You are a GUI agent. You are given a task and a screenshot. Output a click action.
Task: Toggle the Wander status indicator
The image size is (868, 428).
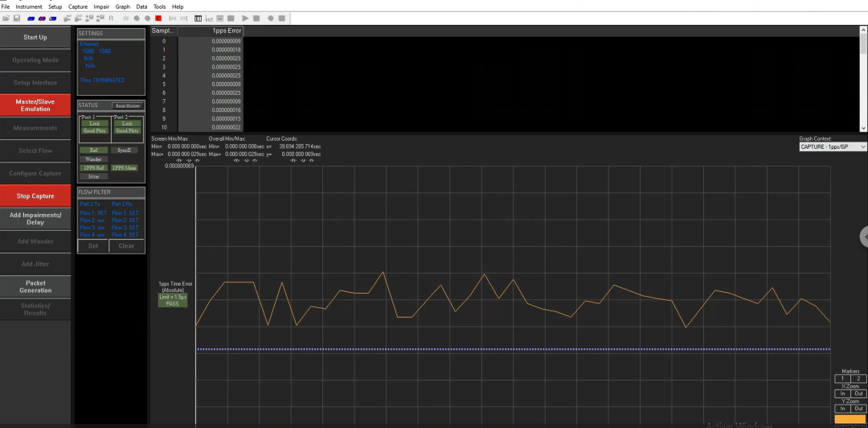(x=94, y=158)
